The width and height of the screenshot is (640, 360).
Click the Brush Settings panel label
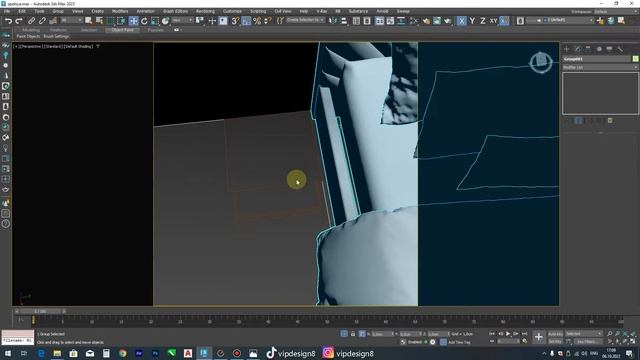point(56,36)
